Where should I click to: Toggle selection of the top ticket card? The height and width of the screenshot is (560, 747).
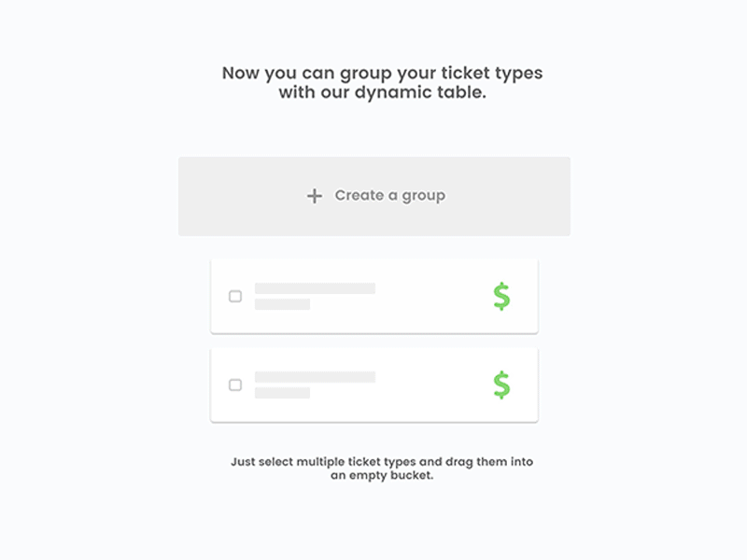pos(235,296)
